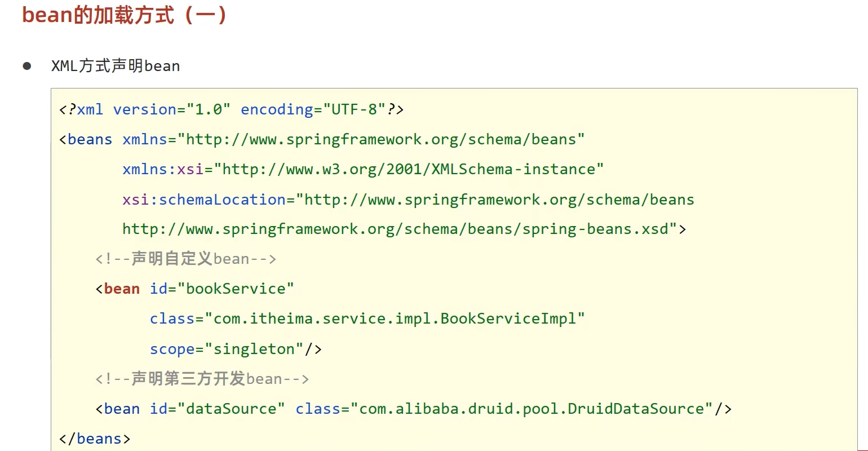Click the comment "声明第三方开发bean"
The width and height of the screenshot is (868, 451).
pyautogui.click(x=202, y=378)
